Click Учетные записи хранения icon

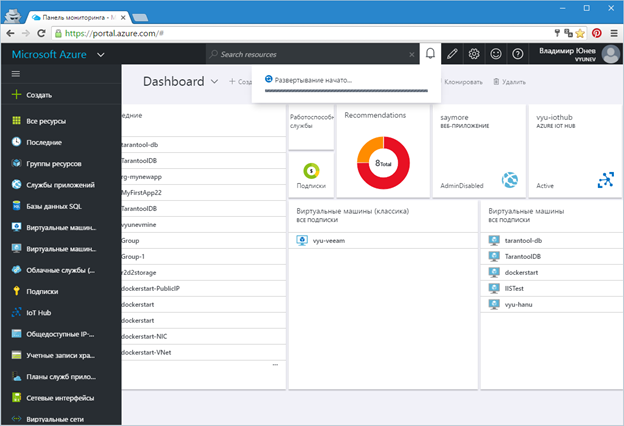[x=16, y=355]
